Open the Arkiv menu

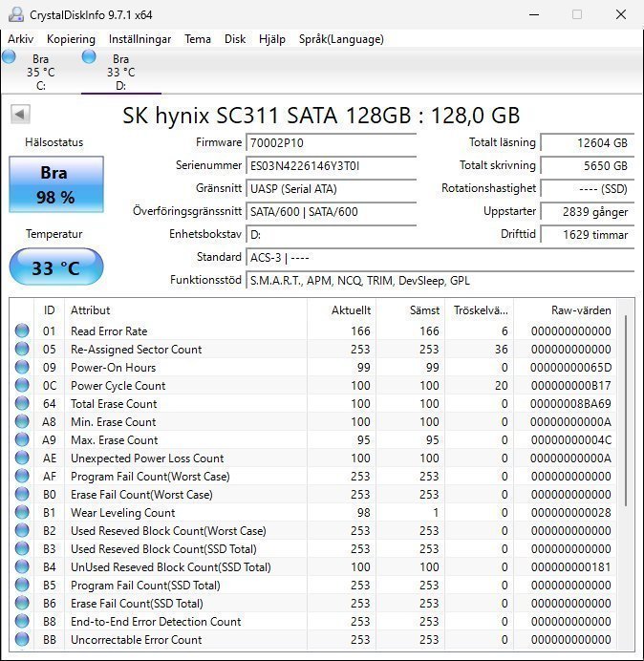[21, 39]
